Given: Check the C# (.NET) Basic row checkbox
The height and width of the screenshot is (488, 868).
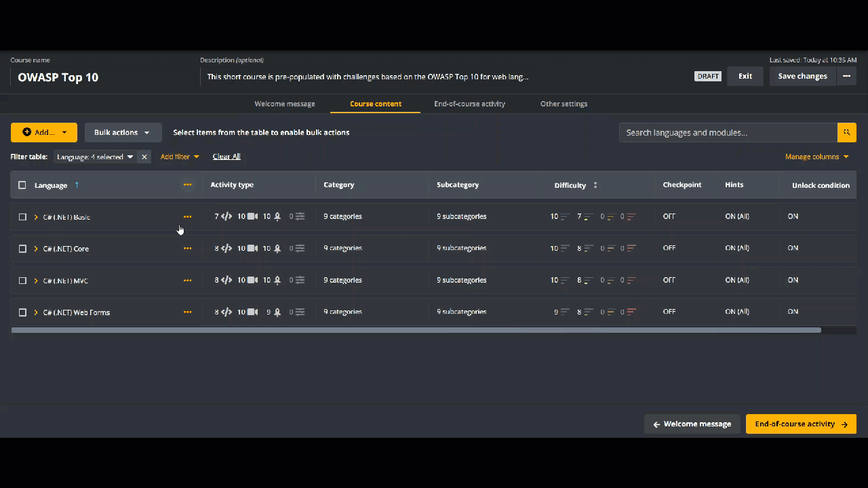Looking at the screenshot, I should click(22, 217).
